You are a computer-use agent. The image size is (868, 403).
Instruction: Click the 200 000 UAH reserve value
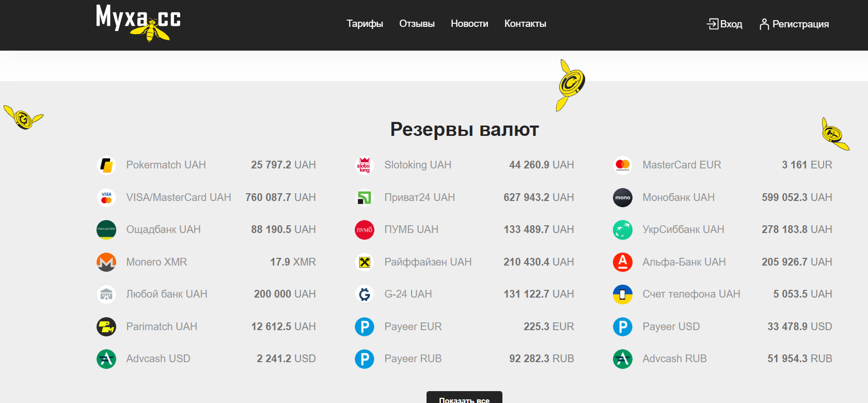click(x=285, y=294)
